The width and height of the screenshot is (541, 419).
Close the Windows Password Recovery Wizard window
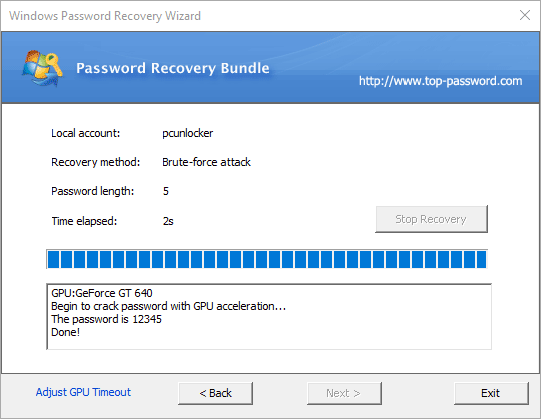click(x=525, y=15)
